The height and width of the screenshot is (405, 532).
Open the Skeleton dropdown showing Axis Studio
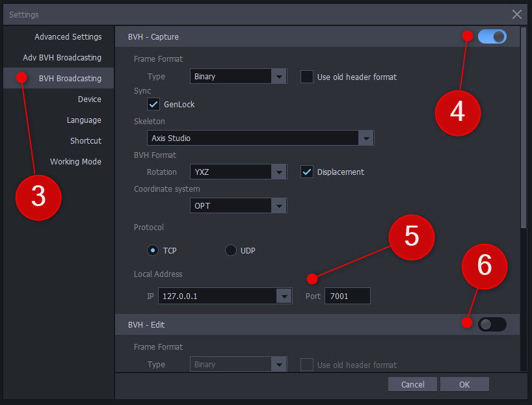tap(261, 138)
